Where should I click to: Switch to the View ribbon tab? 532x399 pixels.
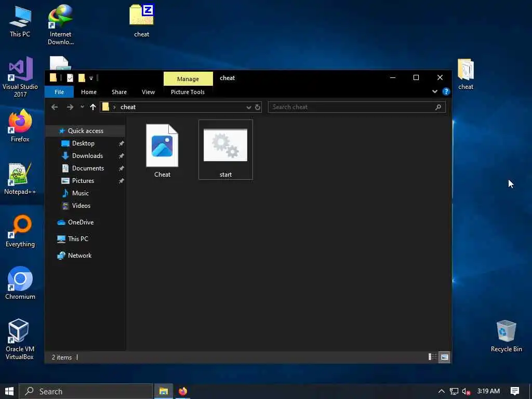tap(148, 92)
